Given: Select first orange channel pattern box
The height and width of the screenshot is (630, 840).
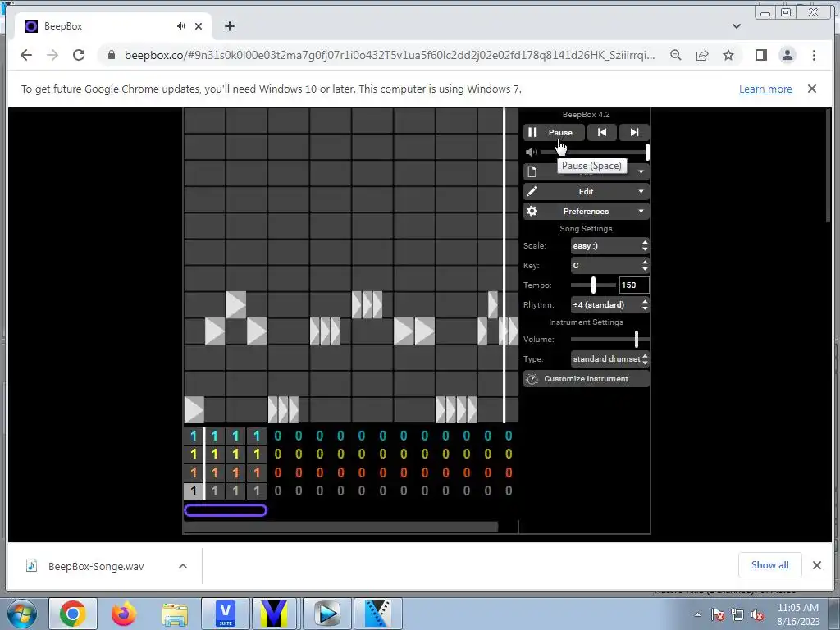Looking at the screenshot, I should (194, 472).
